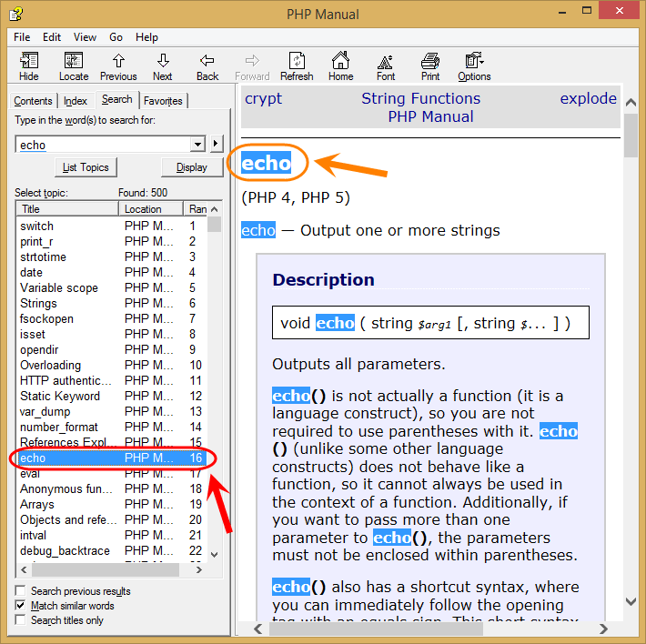Select var_dump in the topic list
646x644 pixels.
click(111, 411)
